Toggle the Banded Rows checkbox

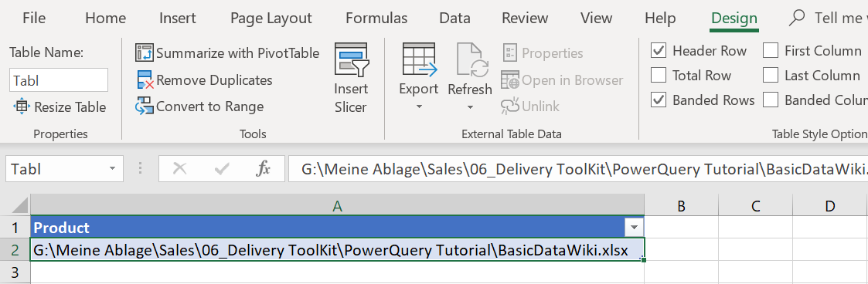pos(659,100)
